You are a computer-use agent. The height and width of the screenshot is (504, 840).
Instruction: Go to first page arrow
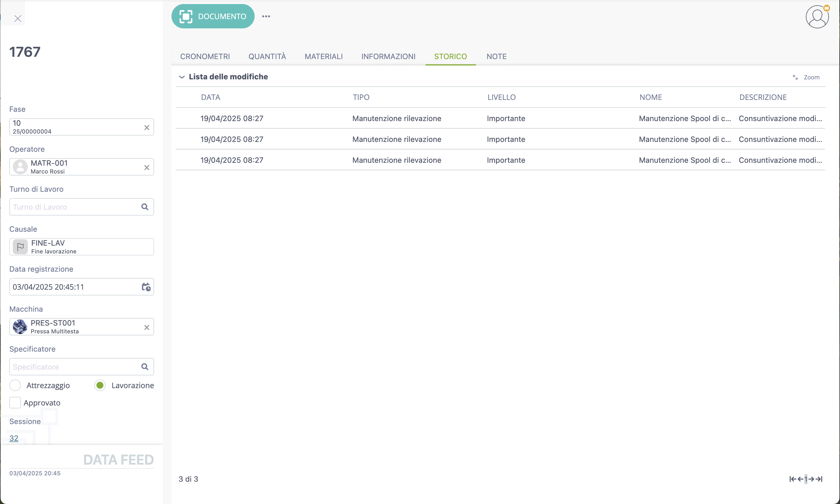point(792,479)
